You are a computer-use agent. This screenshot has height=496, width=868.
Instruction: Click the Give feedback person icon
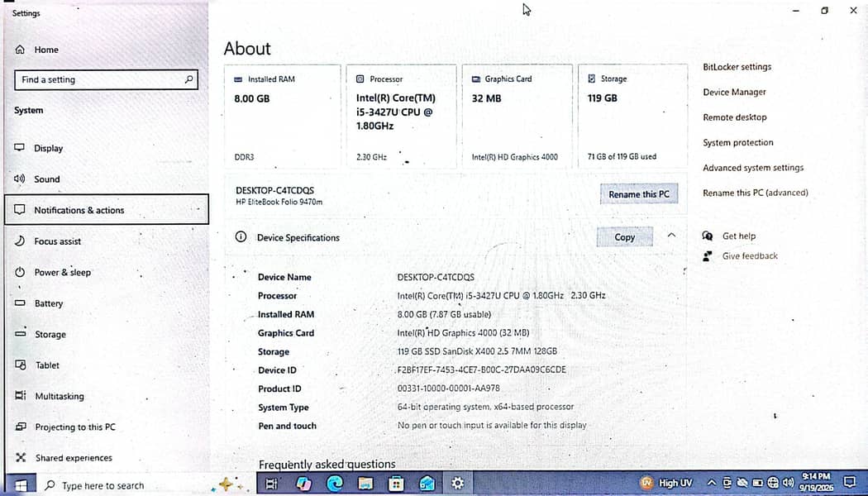tap(708, 256)
